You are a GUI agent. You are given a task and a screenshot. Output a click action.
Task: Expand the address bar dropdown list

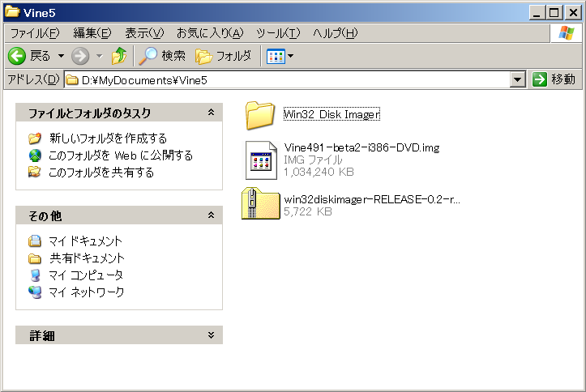click(517, 79)
